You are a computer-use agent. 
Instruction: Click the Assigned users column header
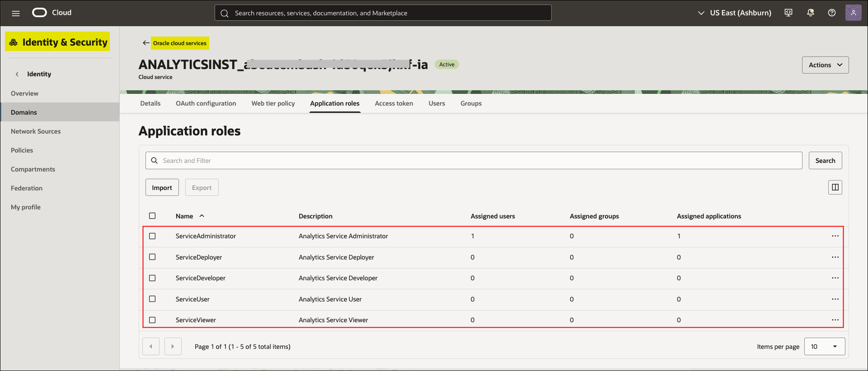(x=493, y=216)
